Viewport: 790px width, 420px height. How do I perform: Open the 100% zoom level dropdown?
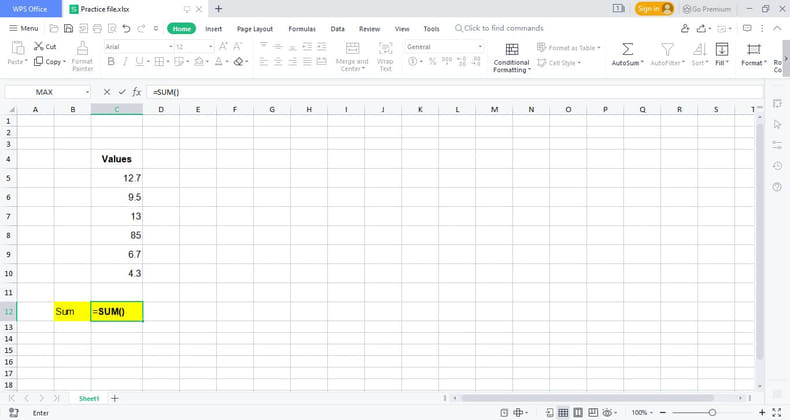coord(642,412)
